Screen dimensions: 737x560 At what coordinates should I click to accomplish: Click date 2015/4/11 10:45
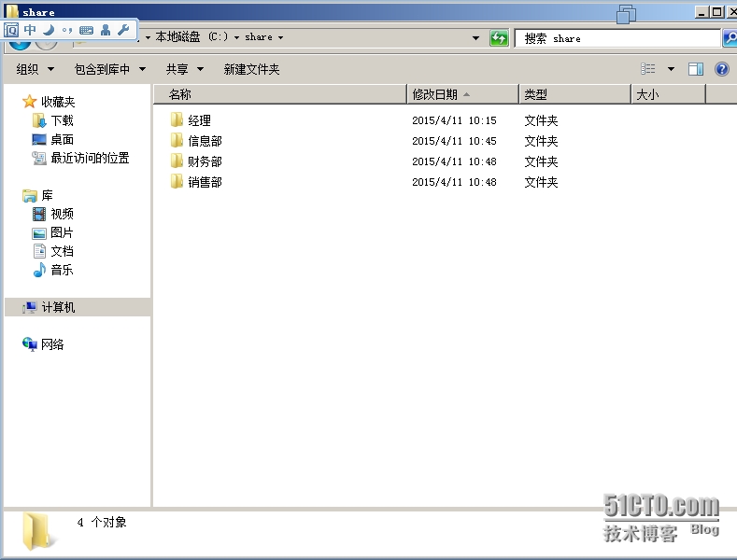click(x=454, y=141)
